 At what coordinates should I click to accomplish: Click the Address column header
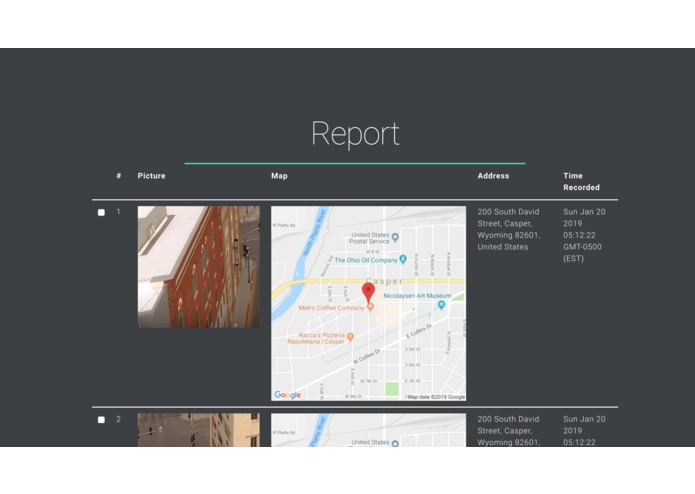pyautogui.click(x=493, y=176)
